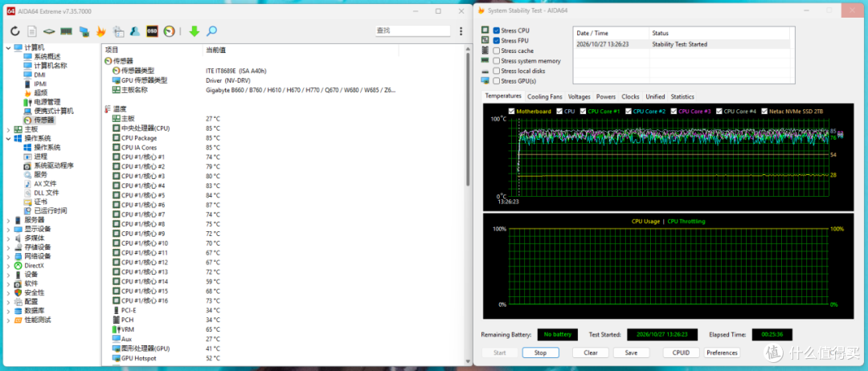Open System Stability Test flame toolbar icon

pyautogui.click(x=100, y=31)
